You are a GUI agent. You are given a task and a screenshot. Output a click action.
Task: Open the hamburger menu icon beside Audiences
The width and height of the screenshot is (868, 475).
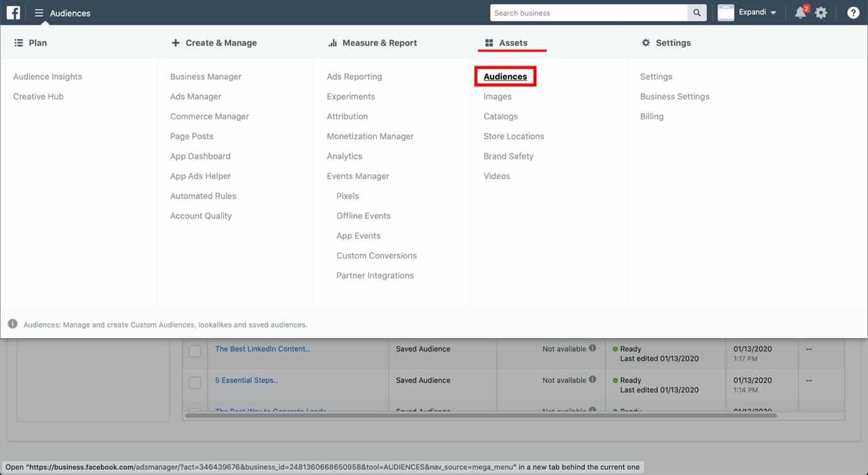(39, 13)
